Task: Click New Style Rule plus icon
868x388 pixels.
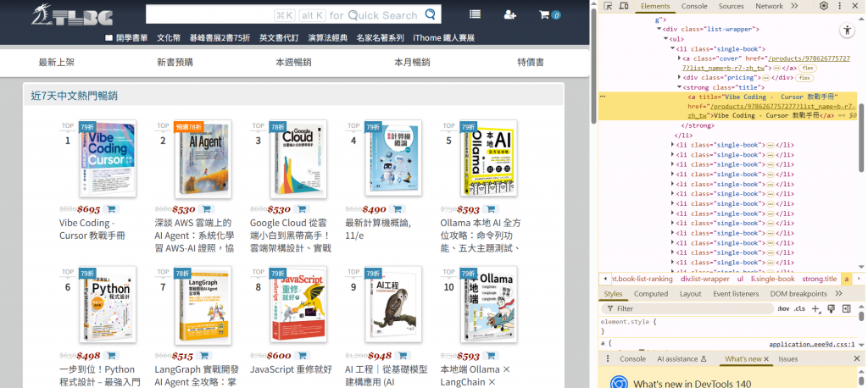Action: pyautogui.click(x=816, y=308)
